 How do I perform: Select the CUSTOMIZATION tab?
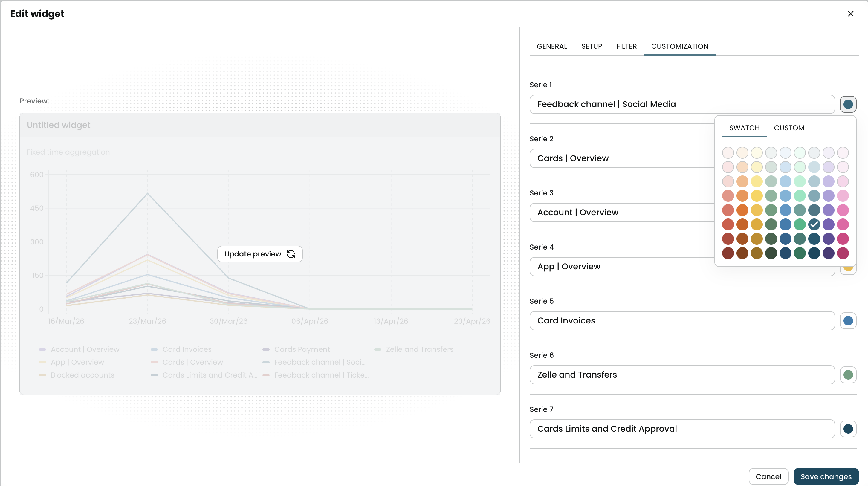click(x=679, y=46)
